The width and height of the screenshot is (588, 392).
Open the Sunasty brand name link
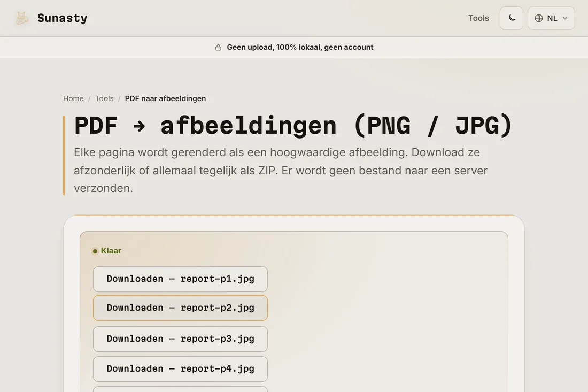click(x=62, y=18)
